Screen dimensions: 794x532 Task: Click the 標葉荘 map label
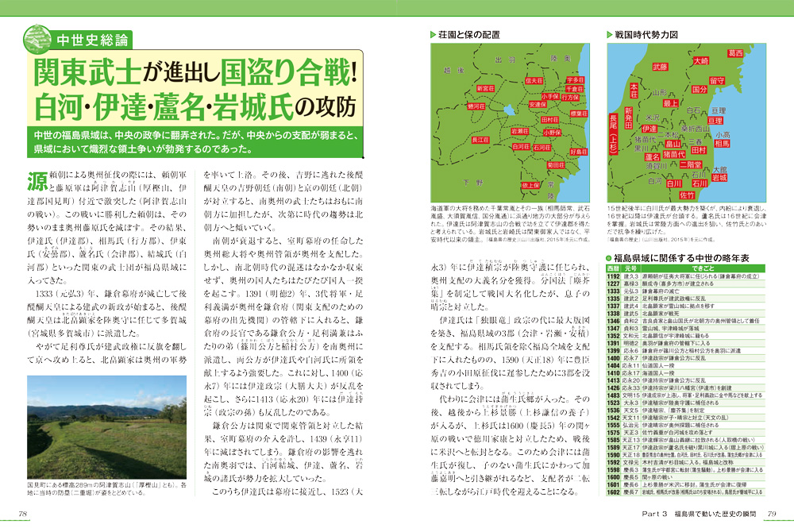point(579,114)
